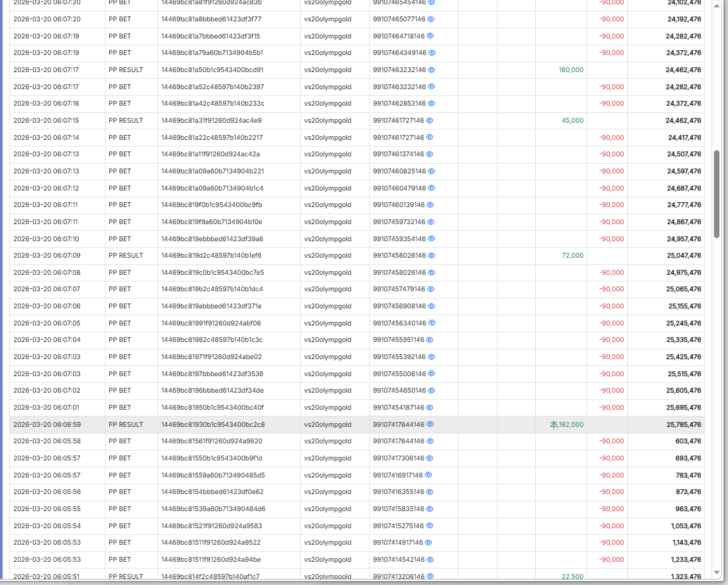728x585 pixels.
Task: Click eye icon beside round 99107465077146
Action: 431,19
